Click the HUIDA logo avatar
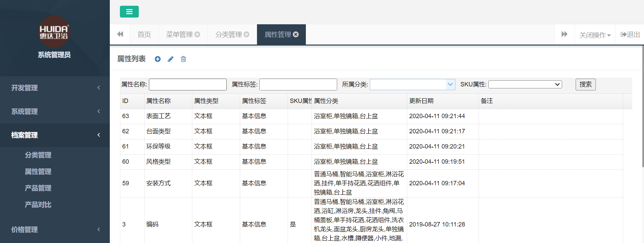Viewport: 644px width, 243px height. tap(54, 32)
